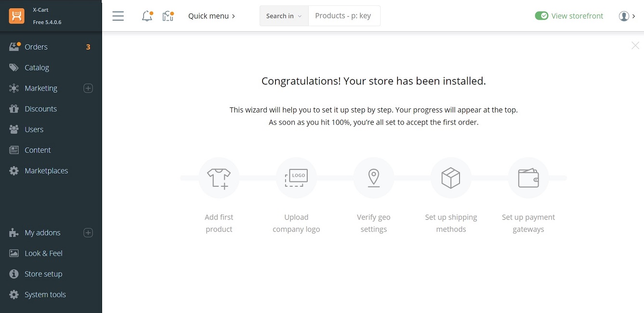This screenshot has height=313, width=644.
Task: Expand the user profile menu
Action: (x=627, y=16)
